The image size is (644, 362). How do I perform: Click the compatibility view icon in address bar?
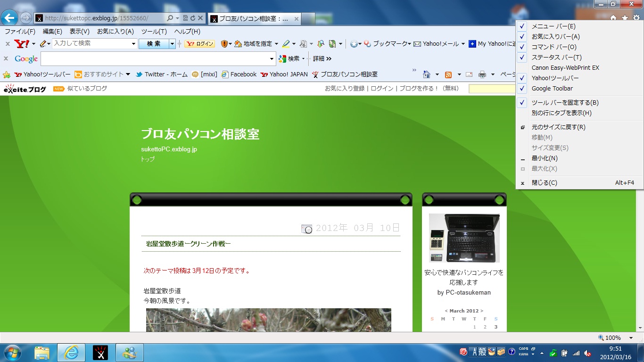coord(185,18)
